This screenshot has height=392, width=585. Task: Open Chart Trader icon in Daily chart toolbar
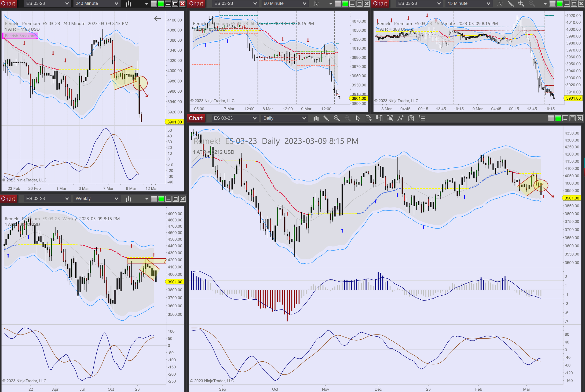click(x=379, y=118)
